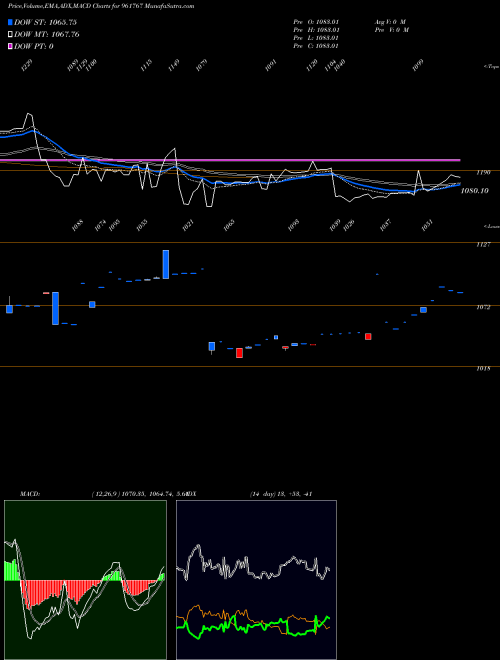This screenshot has height=660, width=500.
Task: Click the 1072 candlestick axis label
Action: pos(483,307)
